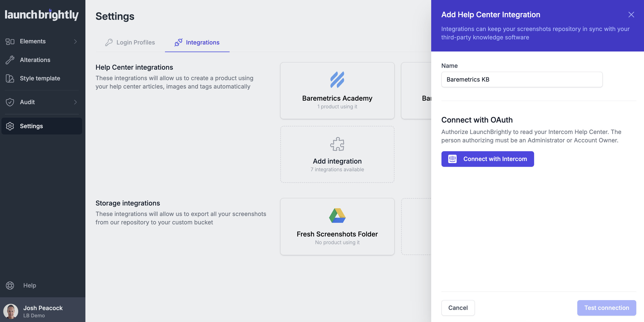
Task: Click the Elements grid icon in sidebar
Action: [x=10, y=41]
